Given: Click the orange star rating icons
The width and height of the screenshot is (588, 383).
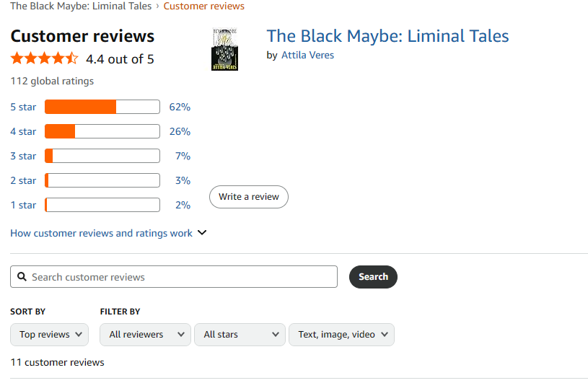Looking at the screenshot, I should click(x=45, y=58).
